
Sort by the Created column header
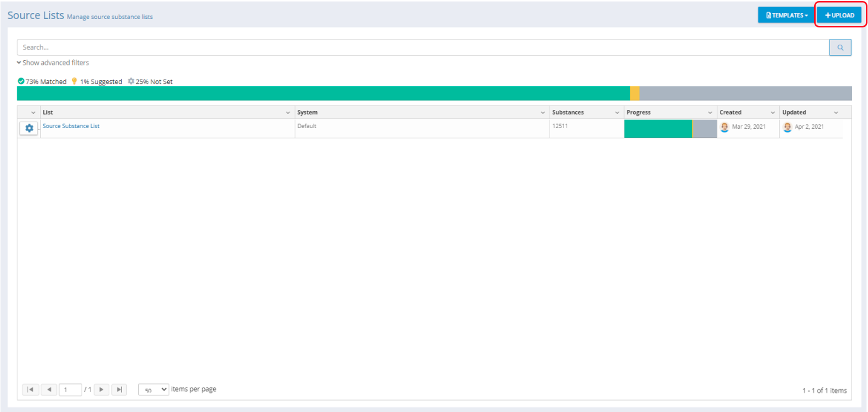pos(730,113)
